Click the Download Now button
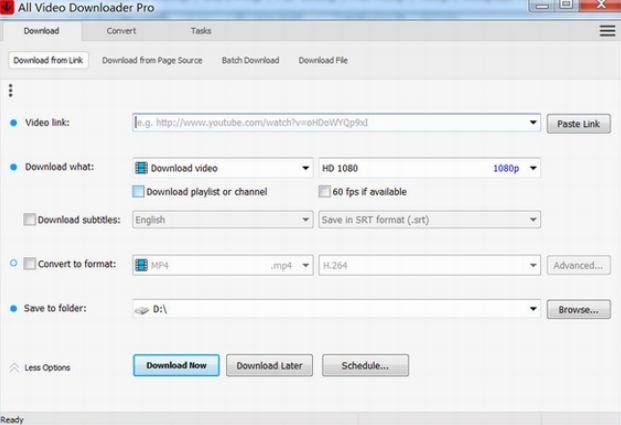The height and width of the screenshot is (425, 621). pos(176,365)
